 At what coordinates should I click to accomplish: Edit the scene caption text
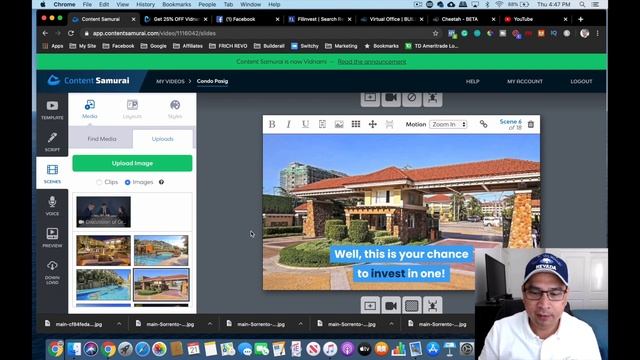401,263
